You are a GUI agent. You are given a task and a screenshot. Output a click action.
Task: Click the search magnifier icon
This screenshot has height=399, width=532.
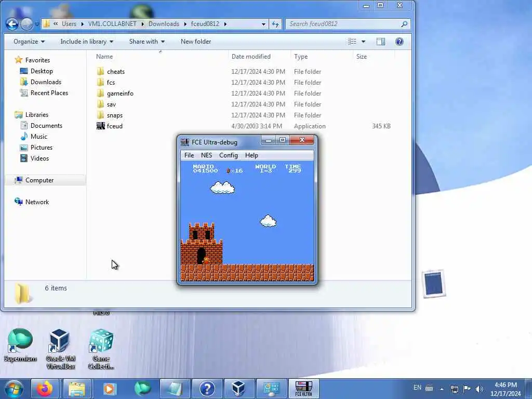pyautogui.click(x=404, y=24)
